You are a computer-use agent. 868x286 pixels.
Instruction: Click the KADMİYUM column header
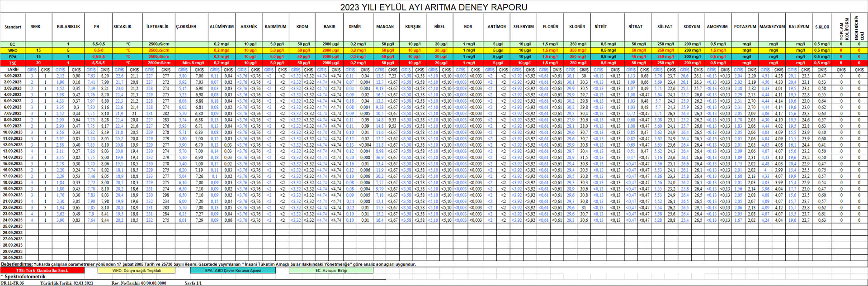click(276, 27)
